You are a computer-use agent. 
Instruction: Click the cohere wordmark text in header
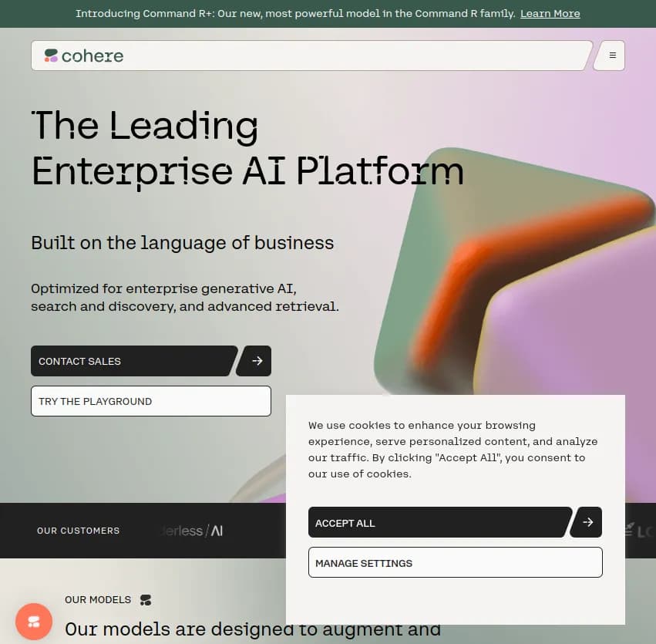tap(92, 55)
